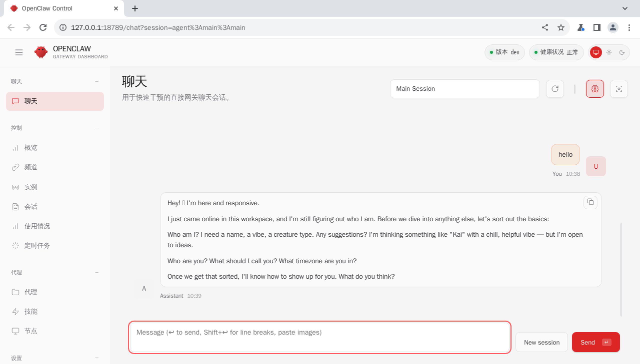The height and width of the screenshot is (364, 640).
Task: Toggle the thinking brain icon button
Action: 595,89
